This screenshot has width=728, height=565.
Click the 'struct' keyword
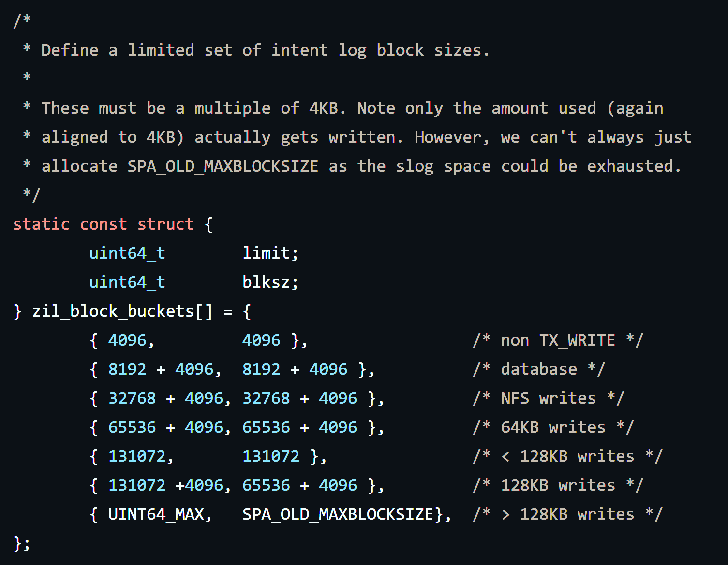tap(165, 224)
